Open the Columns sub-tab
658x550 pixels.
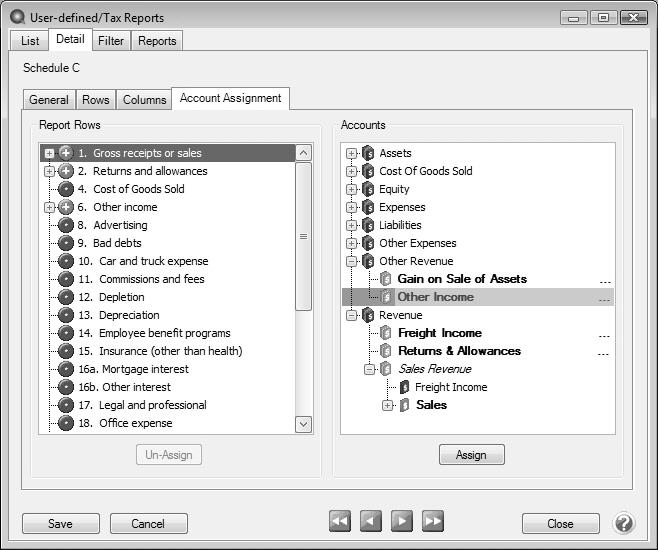tap(144, 100)
